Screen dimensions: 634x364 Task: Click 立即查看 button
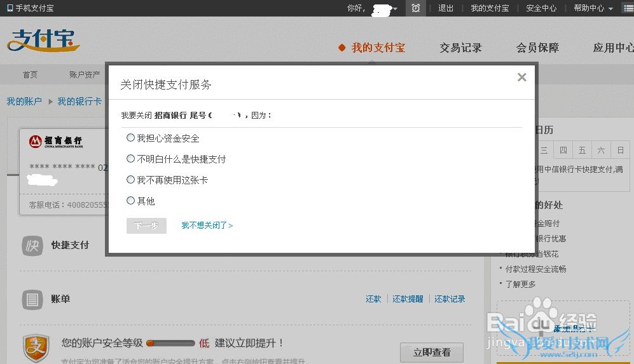pos(432,353)
